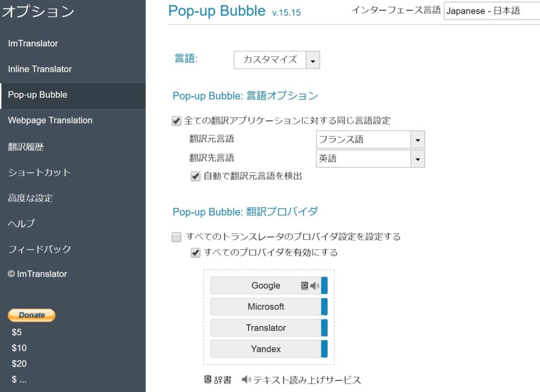
Task: Open 翻訳先言語 dropdown showing 英語
Action: pos(370,158)
